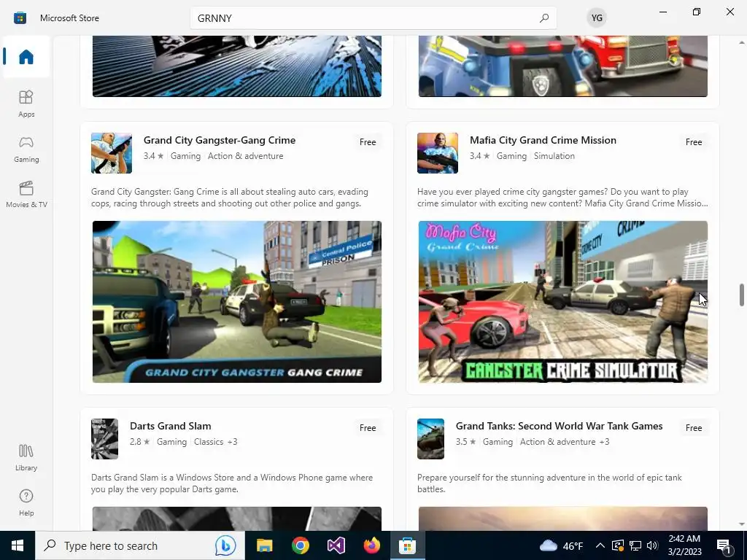747x560 pixels.
Task: Open the Help section
Action: [x=26, y=502]
